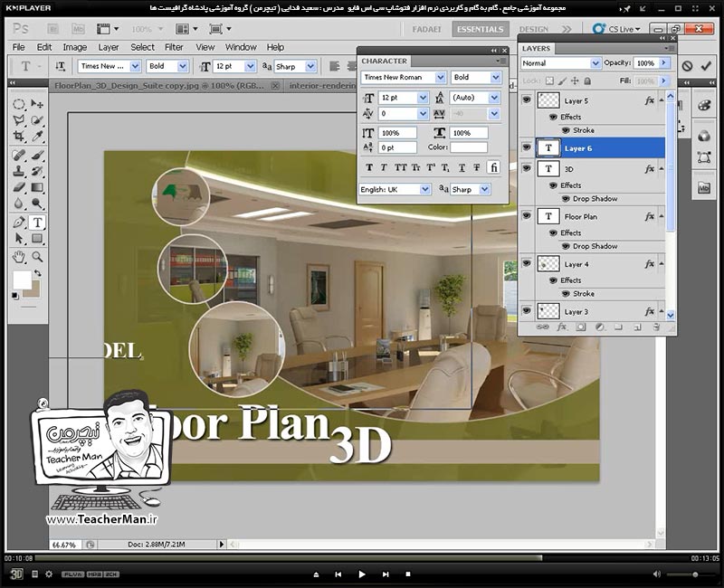Select the Clone Stamp tool

point(18,171)
